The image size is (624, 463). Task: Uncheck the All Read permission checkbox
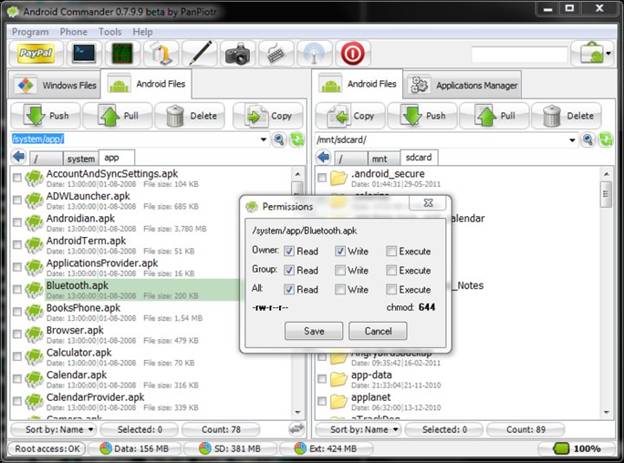click(289, 289)
